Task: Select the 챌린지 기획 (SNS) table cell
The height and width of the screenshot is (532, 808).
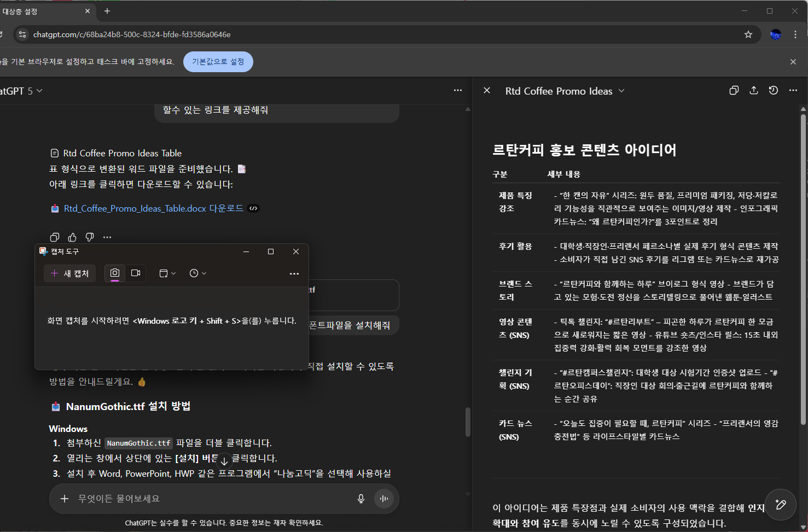Action: click(515, 379)
